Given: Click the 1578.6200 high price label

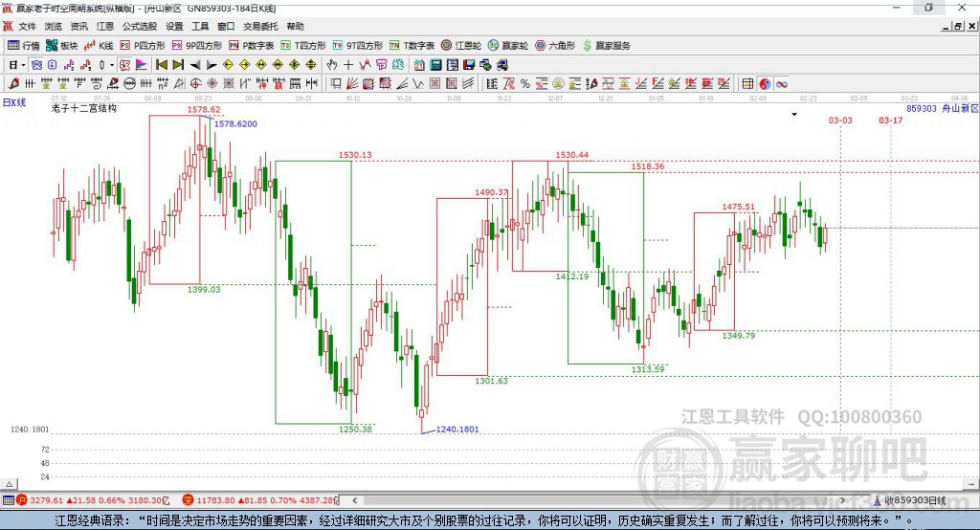Looking at the screenshot, I should (x=235, y=123).
